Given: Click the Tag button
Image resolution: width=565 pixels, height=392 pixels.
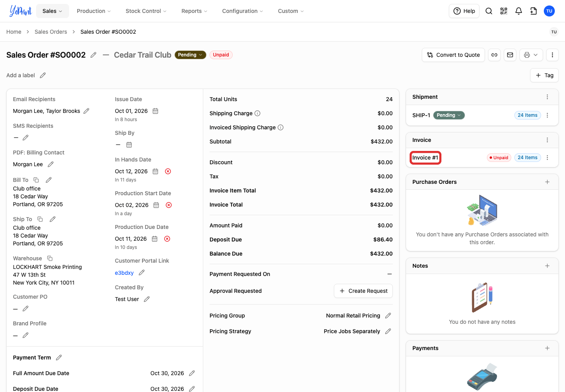Looking at the screenshot, I should (544, 75).
